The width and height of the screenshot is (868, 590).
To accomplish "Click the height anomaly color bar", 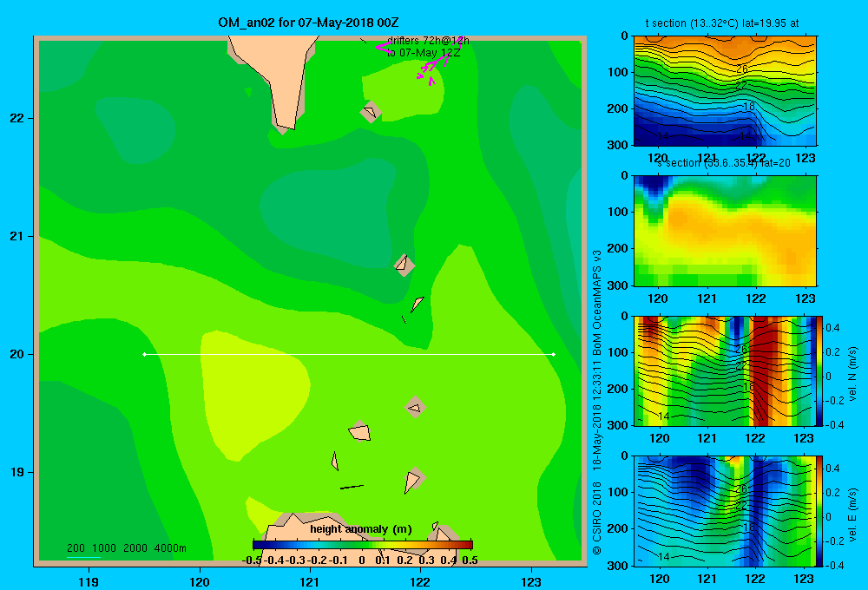I will [x=363, y=545].
